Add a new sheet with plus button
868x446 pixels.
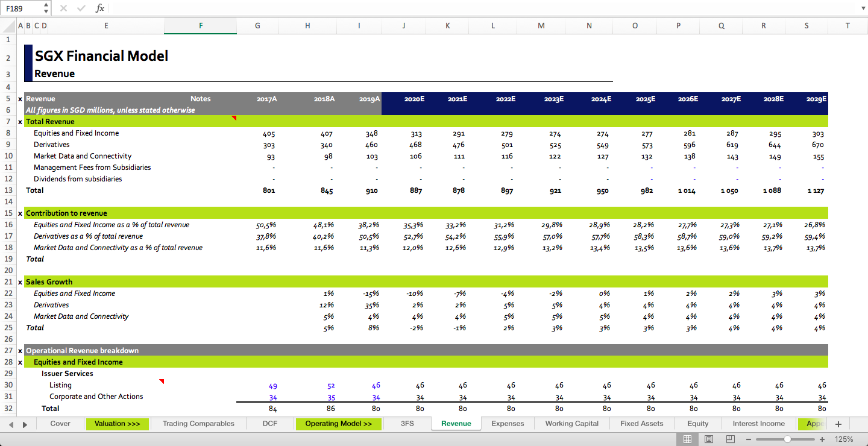(x=838, y=424)
